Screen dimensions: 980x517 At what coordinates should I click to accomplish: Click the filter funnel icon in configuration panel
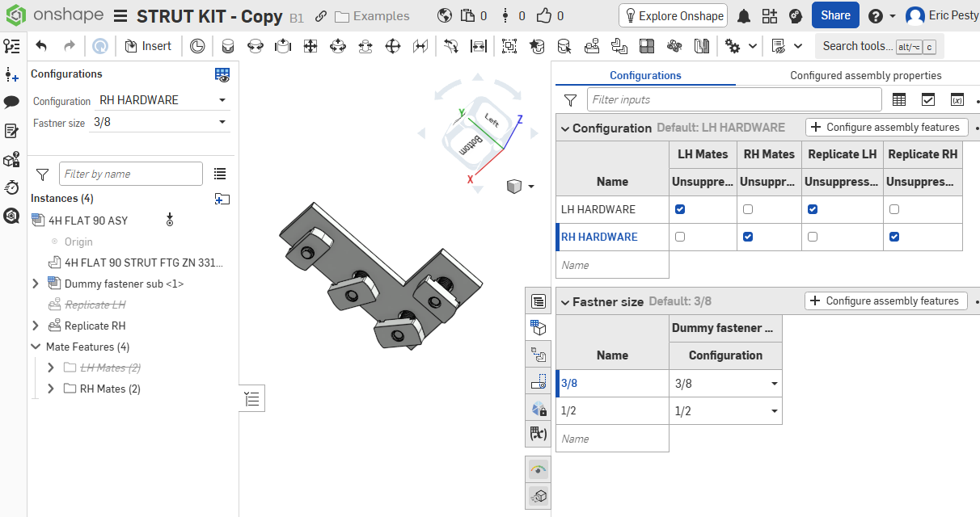point(570,100)
